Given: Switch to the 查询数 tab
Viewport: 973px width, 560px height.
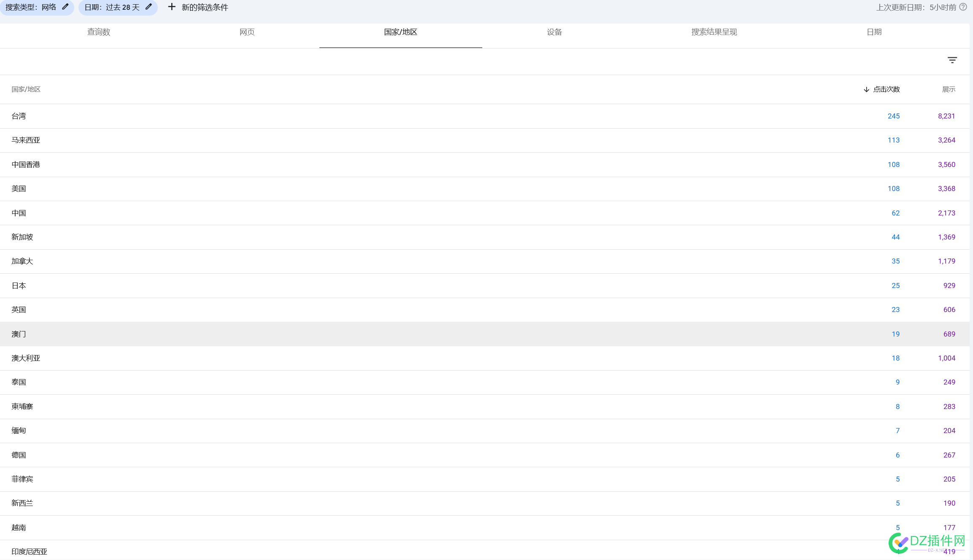Looking at the screenshot, I should click(99, 32).
